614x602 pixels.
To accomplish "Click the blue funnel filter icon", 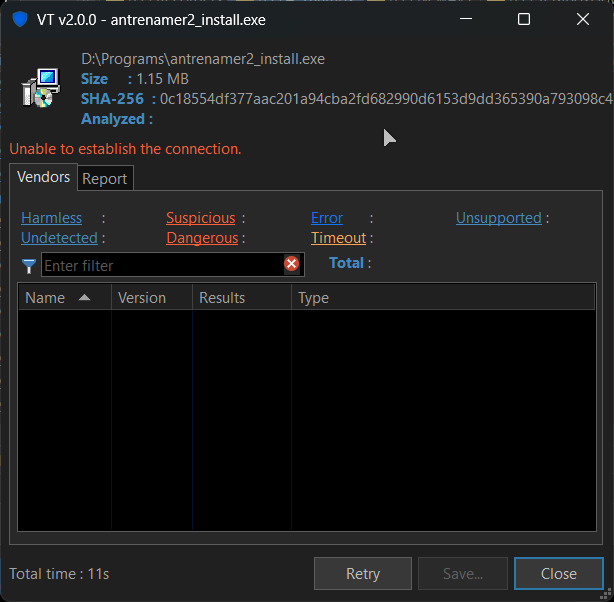I will coord(29,266).
